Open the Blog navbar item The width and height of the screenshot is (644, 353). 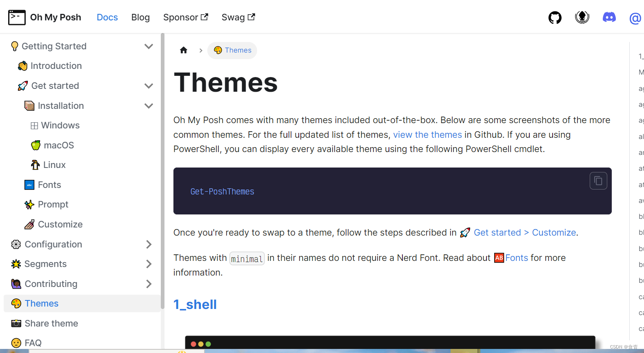[x=140, y=17]
